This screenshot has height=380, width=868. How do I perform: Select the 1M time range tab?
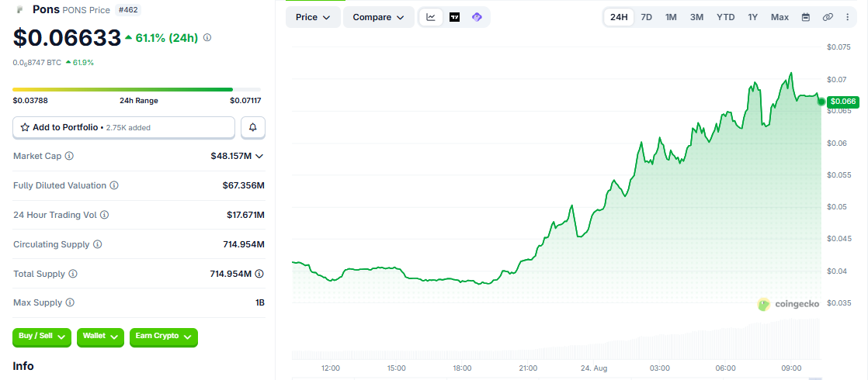coord(671,17)
